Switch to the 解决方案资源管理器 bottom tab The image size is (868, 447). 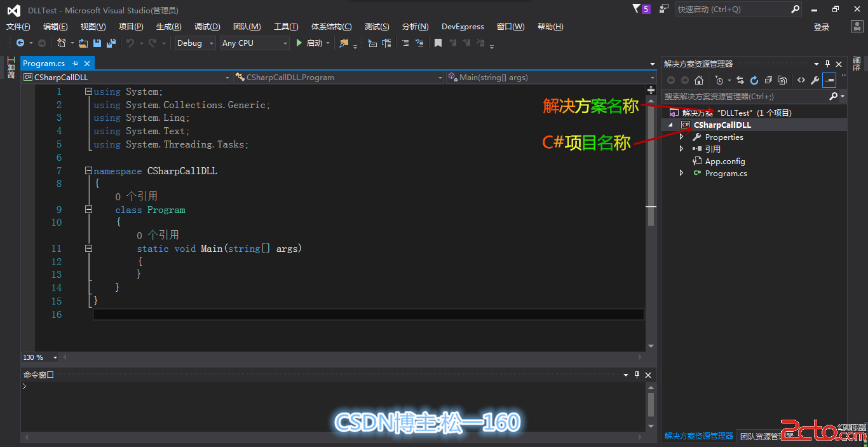(x=699, y=436)
